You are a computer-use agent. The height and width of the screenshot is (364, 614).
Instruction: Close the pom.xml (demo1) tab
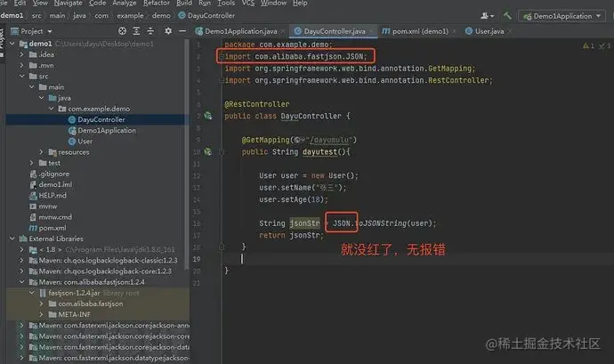pyautogui.click(x=454, y=32)
